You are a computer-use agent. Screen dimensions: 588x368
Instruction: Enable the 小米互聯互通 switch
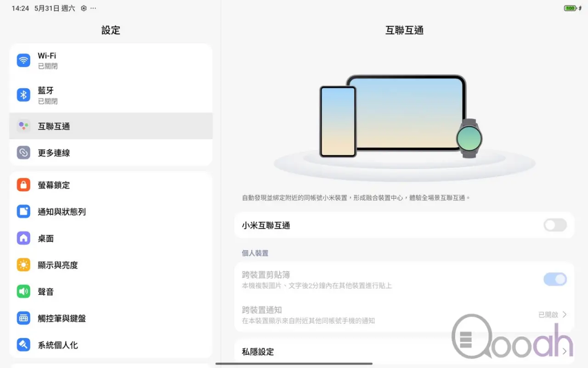pos(555,225)
